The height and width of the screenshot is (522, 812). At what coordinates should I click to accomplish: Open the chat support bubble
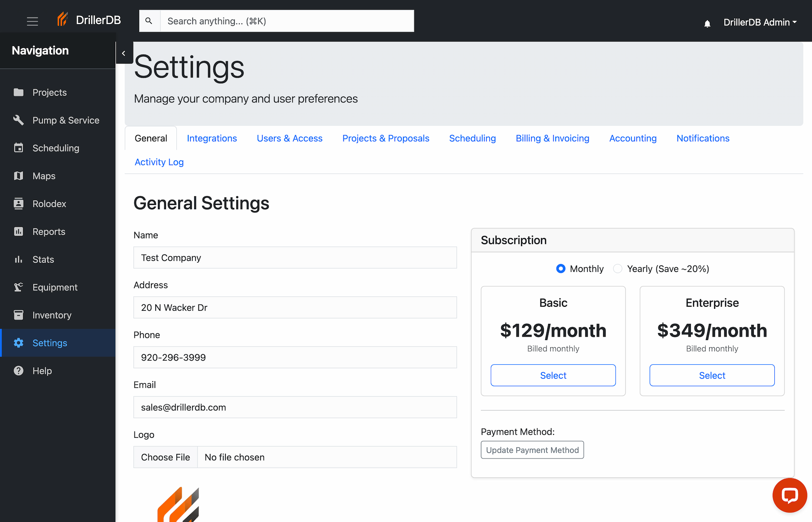coord(790,495)
